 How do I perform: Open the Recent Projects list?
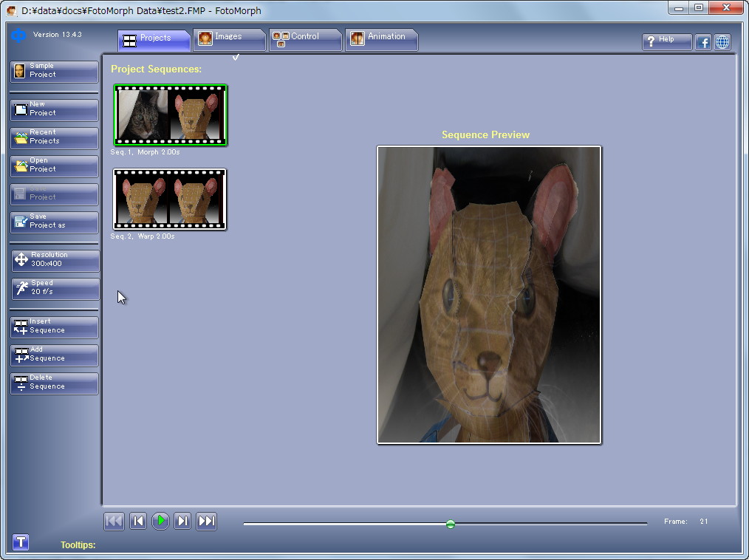click(54, 137)
